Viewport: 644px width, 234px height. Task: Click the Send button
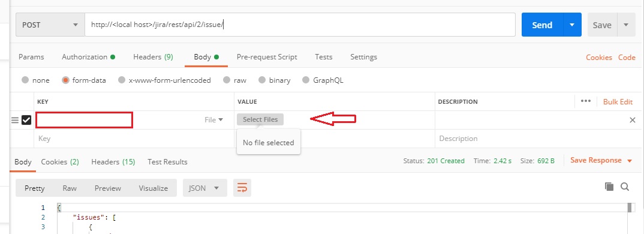point(542,25)
